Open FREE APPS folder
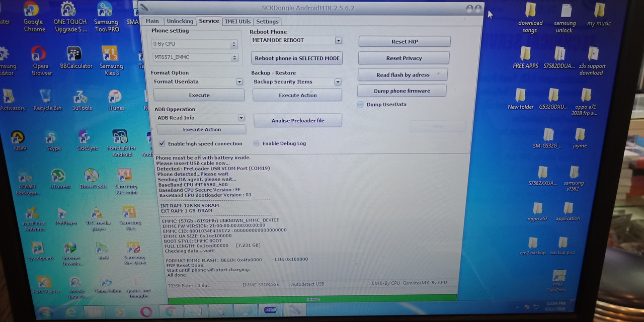Viewport: 644px width, 322px height. coord(525,58)
